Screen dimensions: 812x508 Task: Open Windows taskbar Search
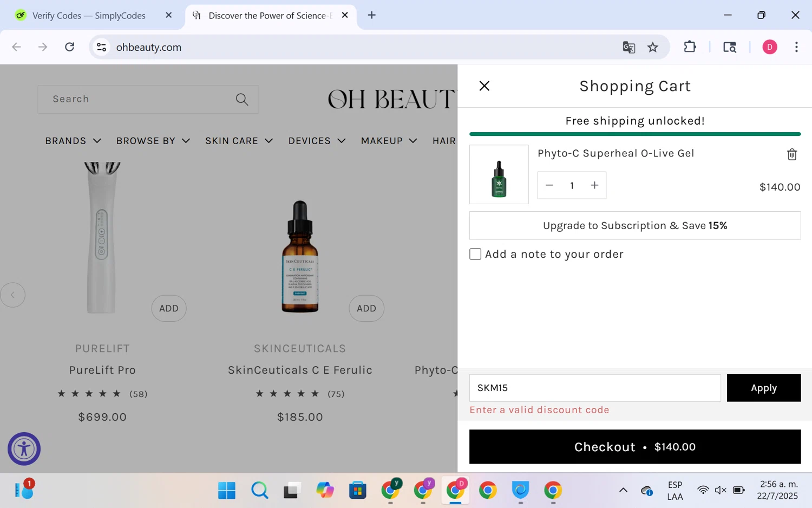(x=259, y=491)
